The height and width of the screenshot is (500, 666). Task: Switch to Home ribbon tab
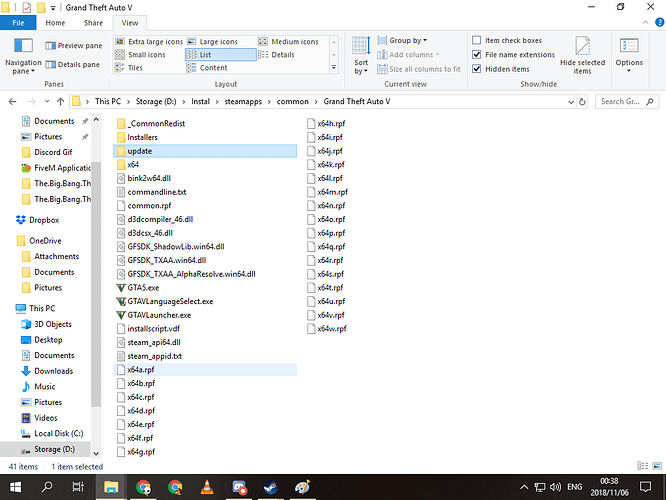[x=55, y=23]
